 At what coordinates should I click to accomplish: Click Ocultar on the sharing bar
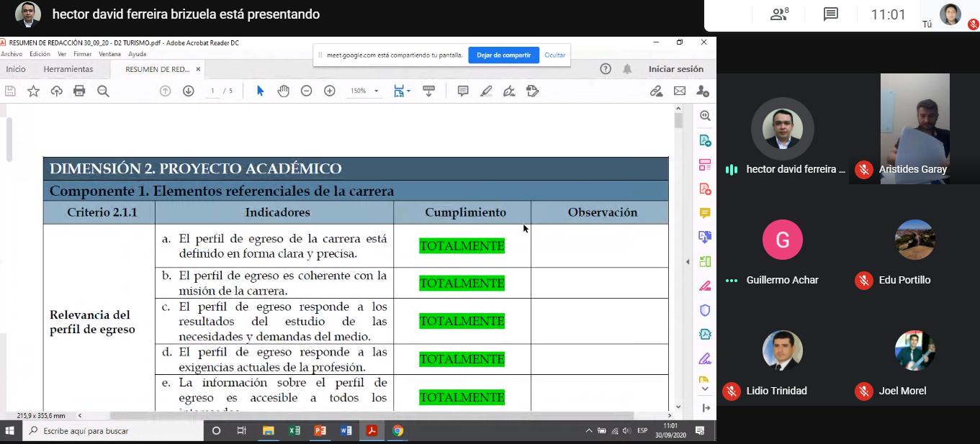tap(554, 55)
